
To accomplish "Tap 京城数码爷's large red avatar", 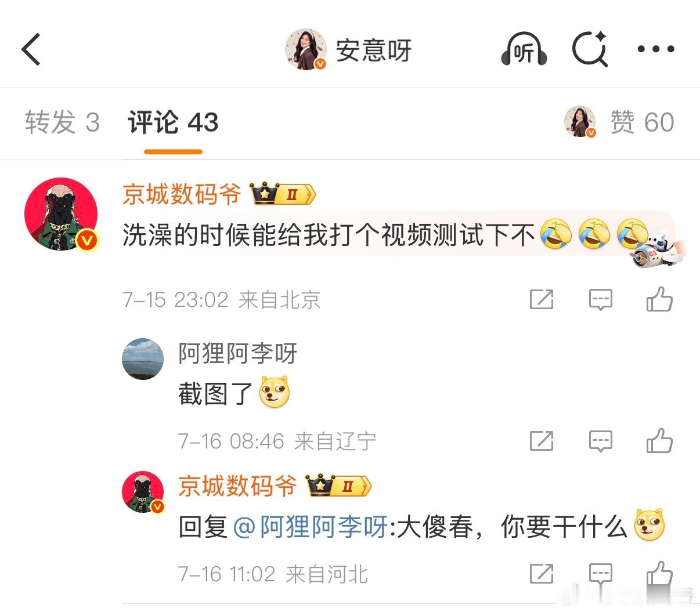I will point(61,214).
